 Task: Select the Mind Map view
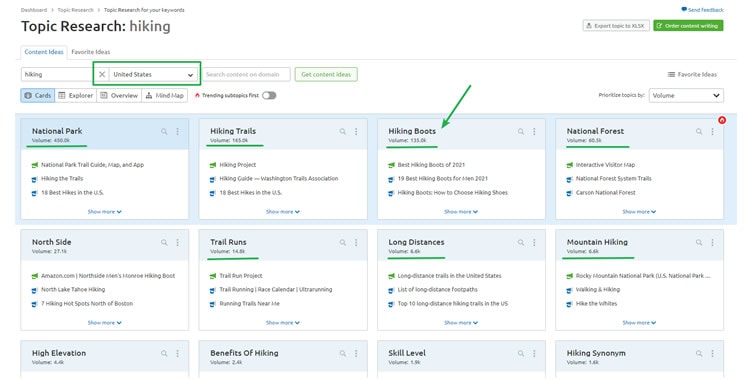165,95
